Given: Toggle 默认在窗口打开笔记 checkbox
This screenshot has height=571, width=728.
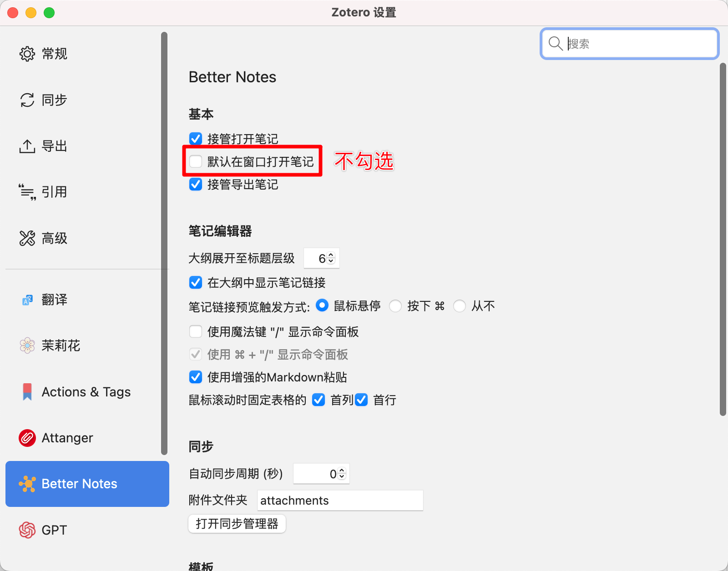Looking at the screenshot, I should pos(196,161).
